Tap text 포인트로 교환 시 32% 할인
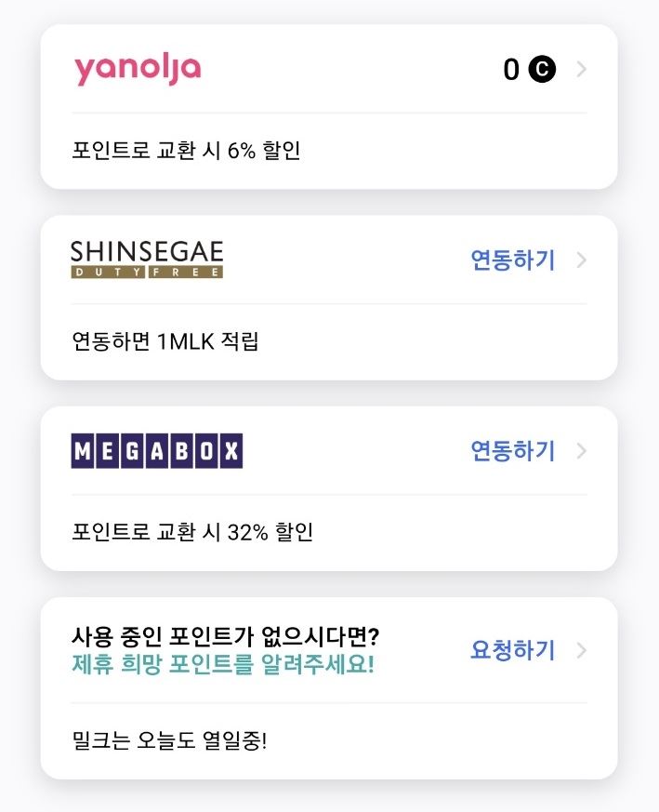The width and height of the screenshot is (659, 812). [x=192, y=532]
